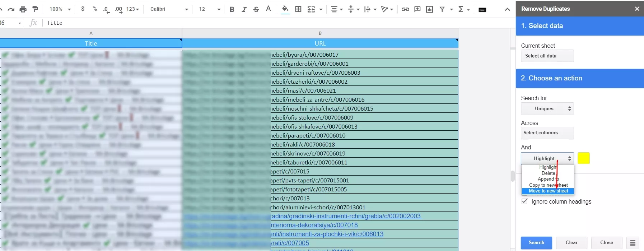
Task: Select the paint format tool
Action: (x=35, y=9)
